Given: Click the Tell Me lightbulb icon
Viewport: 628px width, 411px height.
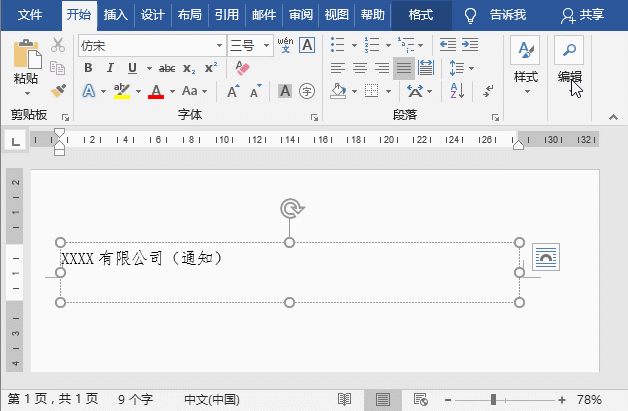Looking at the screenshot, I should pyautogui.click(x=470, y=15).
